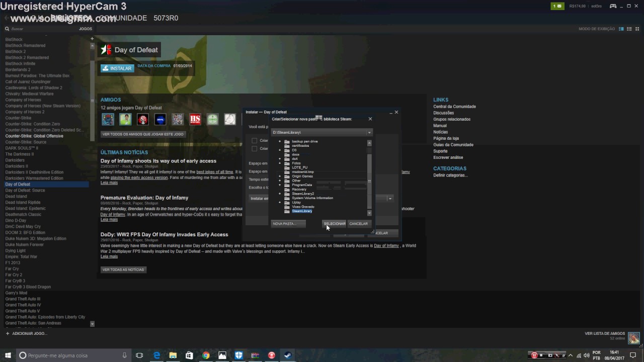
Task: Click the folder icon for SteamLibrary2
Action: (287, 194)
